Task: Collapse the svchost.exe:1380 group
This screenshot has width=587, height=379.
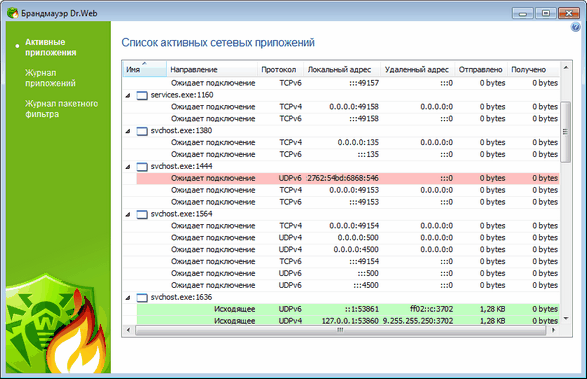Action: point(128,131)
